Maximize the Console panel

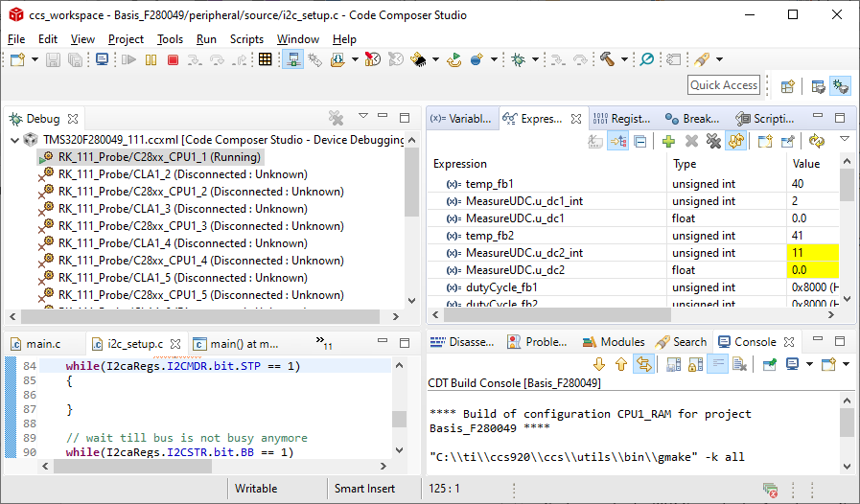point(840,341)
